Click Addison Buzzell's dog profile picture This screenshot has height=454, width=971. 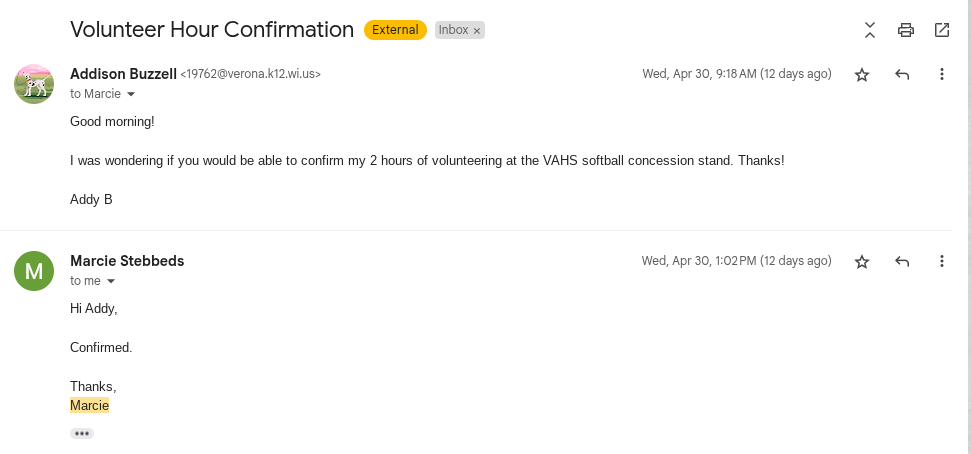coord(34,84)
